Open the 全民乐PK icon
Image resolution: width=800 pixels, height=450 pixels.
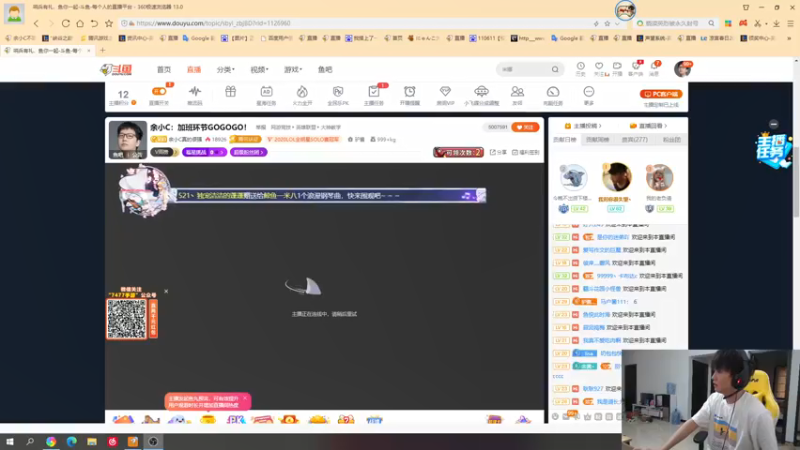(338, 94)
